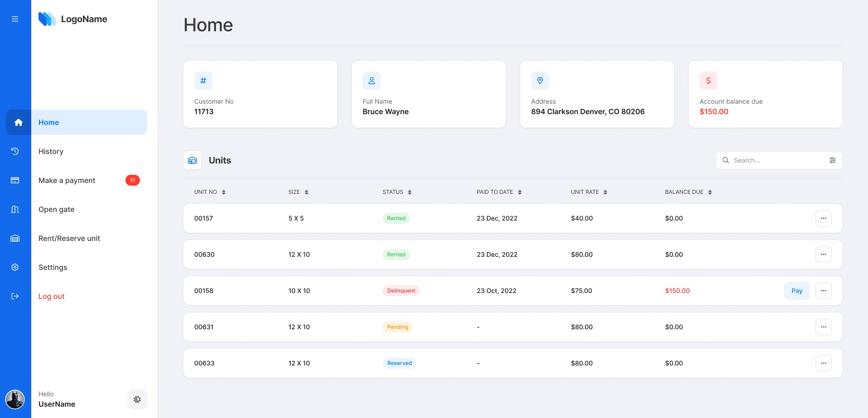Screen dimensions: 868x418
Task: Click the red 11 notification badge
Action: tap(133, 180)
